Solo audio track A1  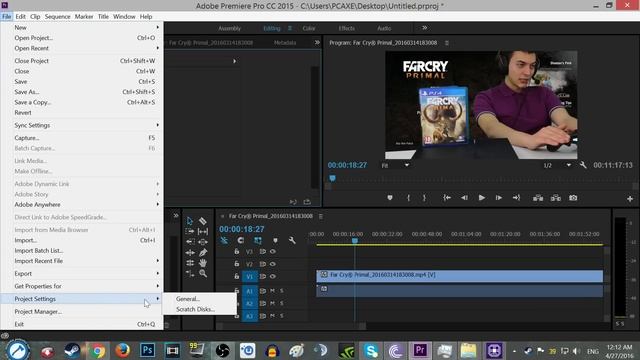[x=282, y=291]
